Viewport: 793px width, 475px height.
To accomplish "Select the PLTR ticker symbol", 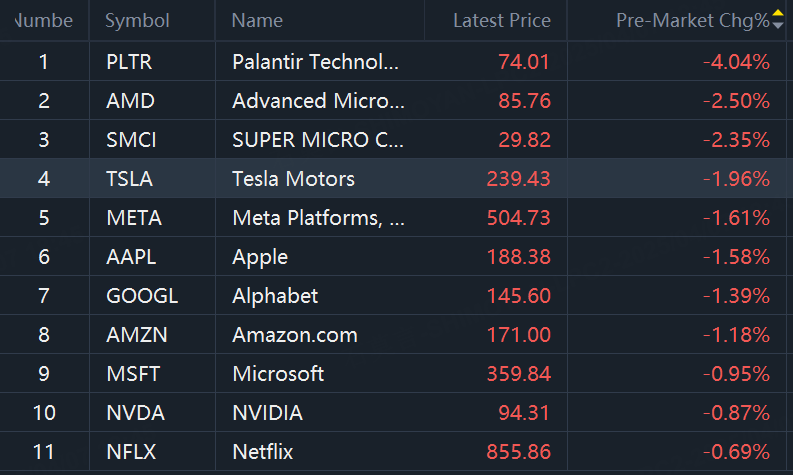I will 128,62.
